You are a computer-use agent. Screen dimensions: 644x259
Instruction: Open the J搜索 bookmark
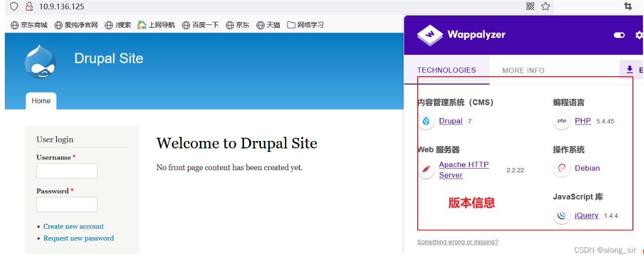(118, 25)
